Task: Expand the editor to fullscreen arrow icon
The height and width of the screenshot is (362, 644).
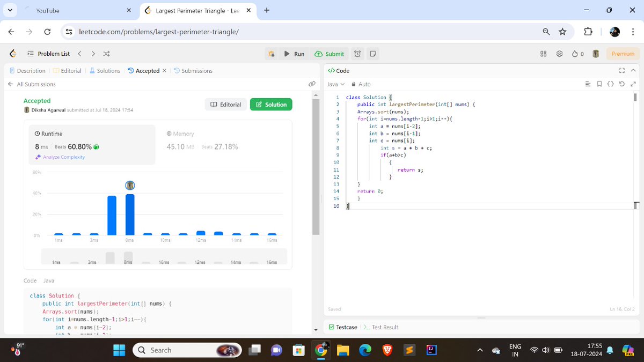Action: 633,84
